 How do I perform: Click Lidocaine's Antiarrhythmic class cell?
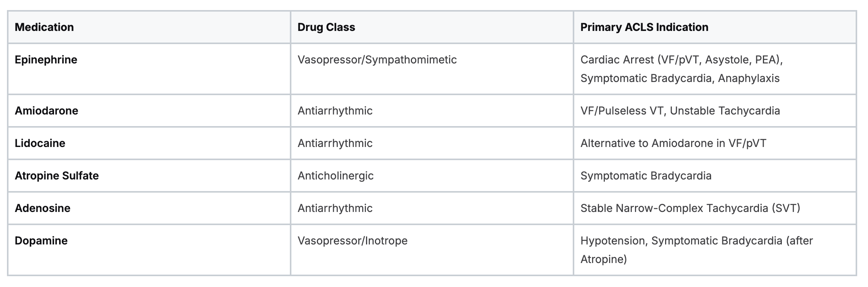(335, 143)
